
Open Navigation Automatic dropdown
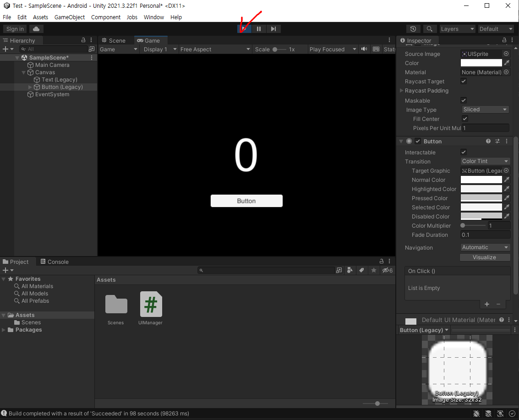pos(485,247)
